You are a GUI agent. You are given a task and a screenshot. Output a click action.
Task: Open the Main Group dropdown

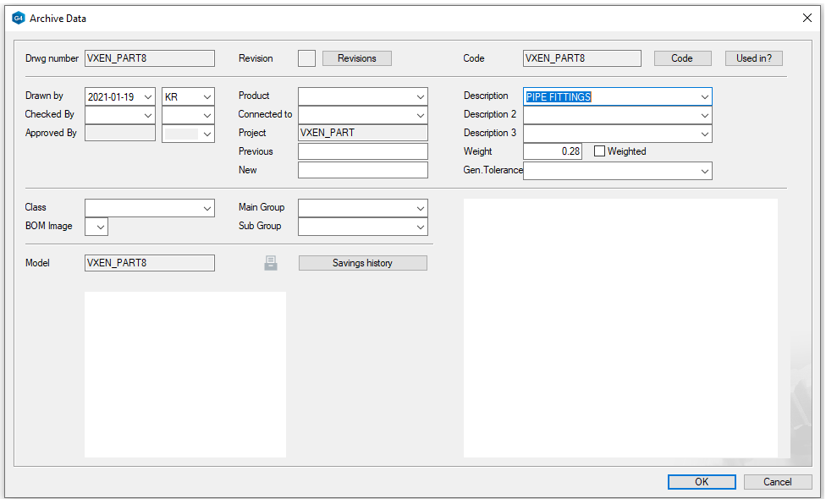(421, 208)
